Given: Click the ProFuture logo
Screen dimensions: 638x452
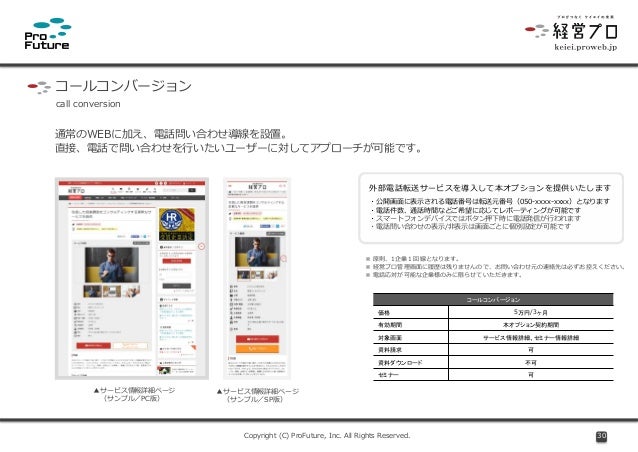Looking at the screenshot, I should pyautogui.click(x=47, y=34).
